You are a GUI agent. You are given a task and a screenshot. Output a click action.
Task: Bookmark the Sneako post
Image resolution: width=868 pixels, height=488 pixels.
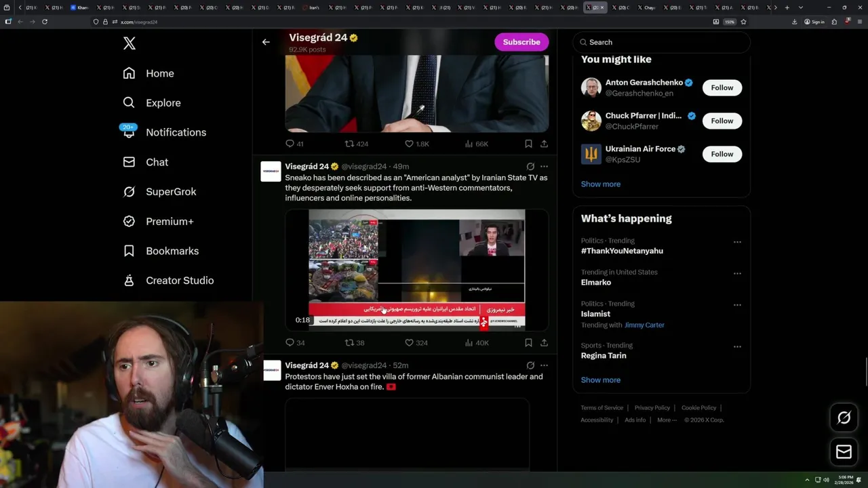tap(528, 343)
